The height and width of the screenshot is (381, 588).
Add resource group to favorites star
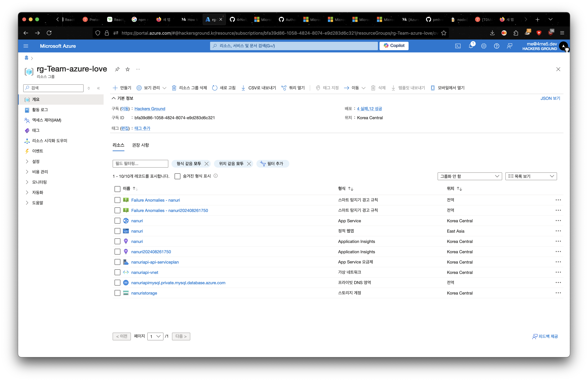point(127,69)
